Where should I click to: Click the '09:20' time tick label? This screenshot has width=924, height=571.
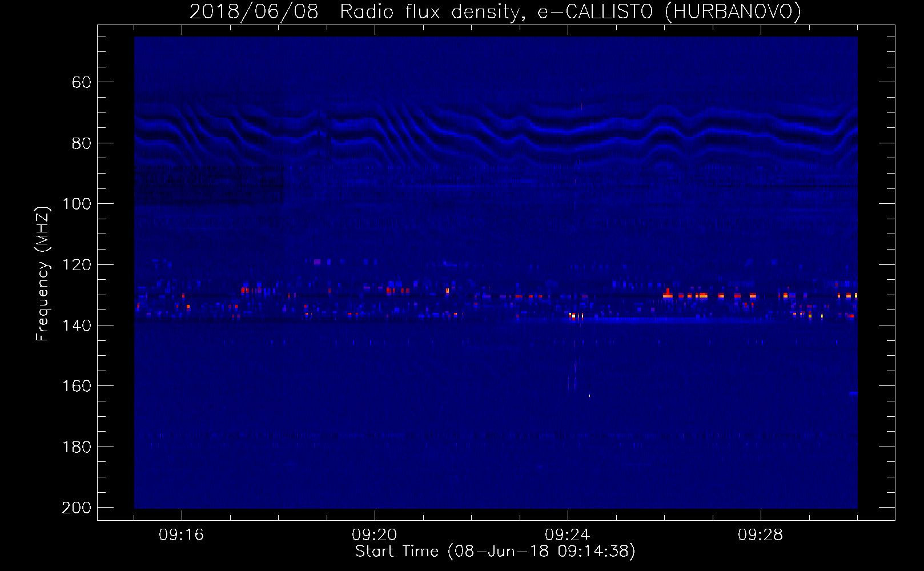pyautogui.click(x=374, y=534)
